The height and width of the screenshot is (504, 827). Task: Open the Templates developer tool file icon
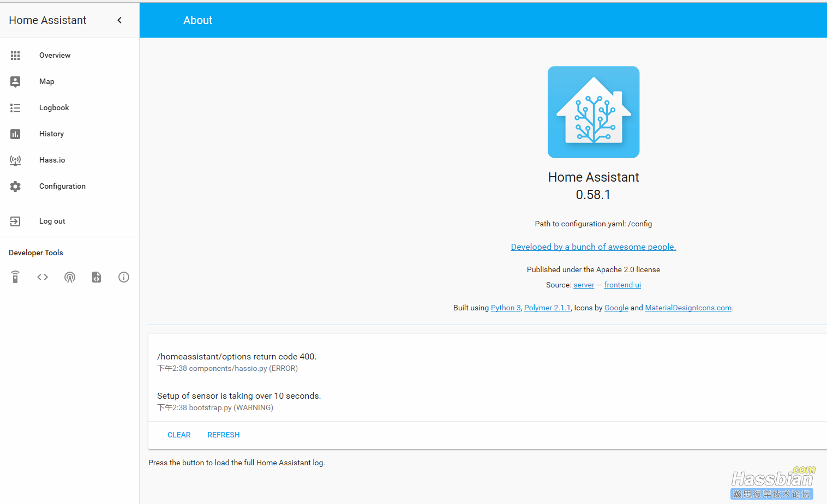click(97, 277)
